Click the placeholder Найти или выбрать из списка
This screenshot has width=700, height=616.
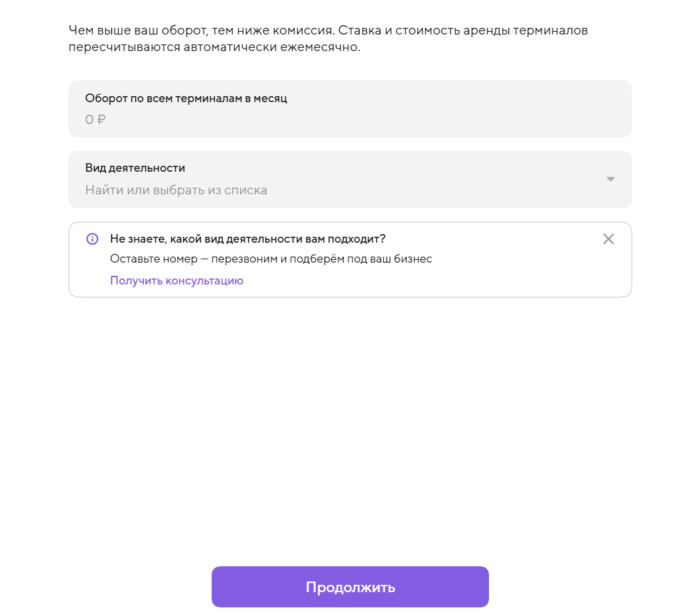click(176, 190)
